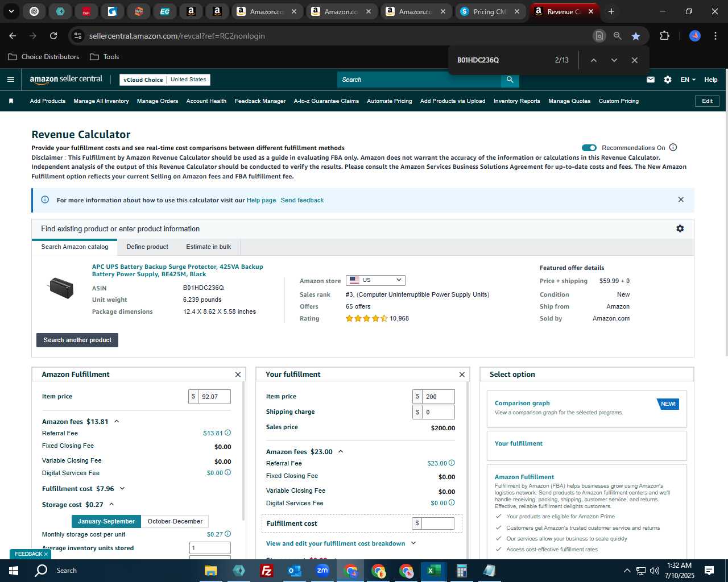Open the Help page link

pyautogui.click(x=261, y=200)
